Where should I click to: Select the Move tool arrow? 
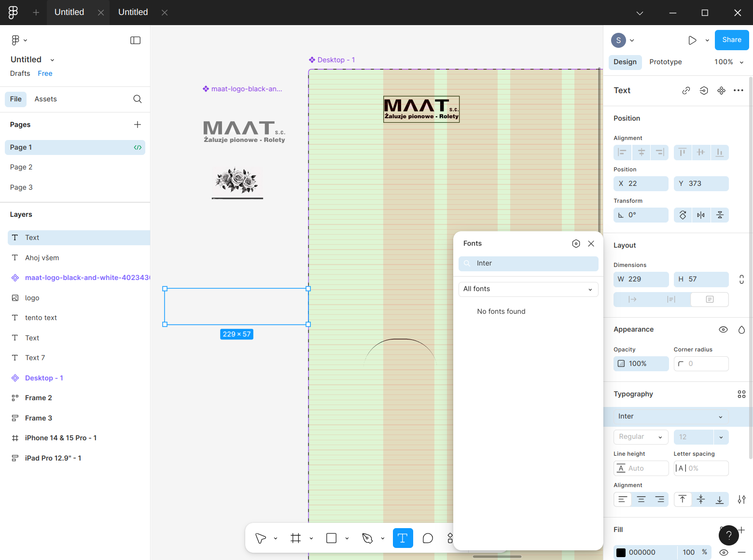click(261, 538)
